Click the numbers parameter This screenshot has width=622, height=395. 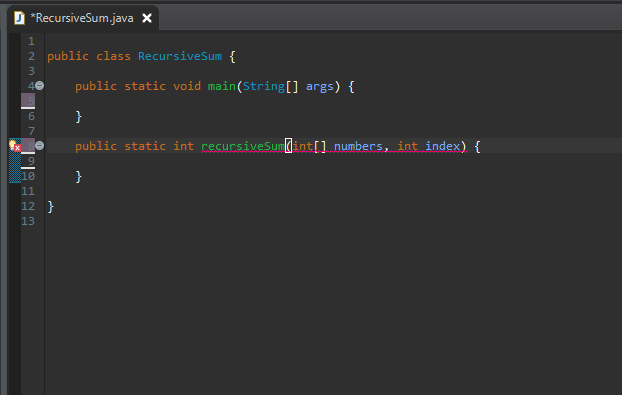[x=358, y=146]
